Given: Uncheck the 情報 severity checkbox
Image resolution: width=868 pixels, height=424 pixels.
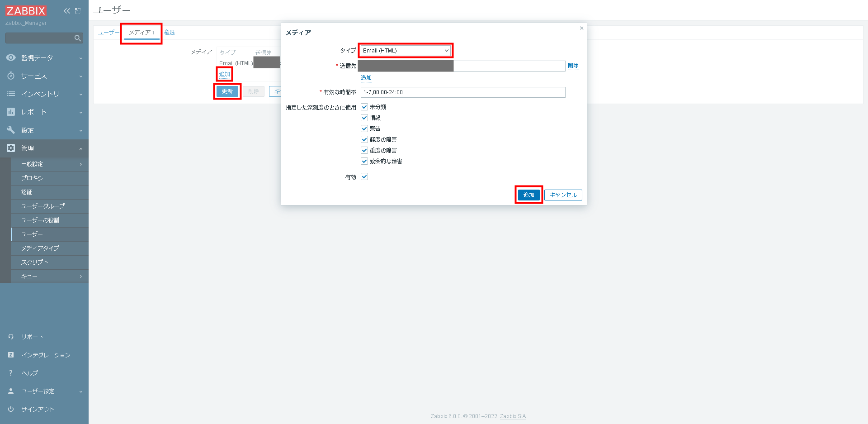Looking at the screenshot, I should (364, 118).
